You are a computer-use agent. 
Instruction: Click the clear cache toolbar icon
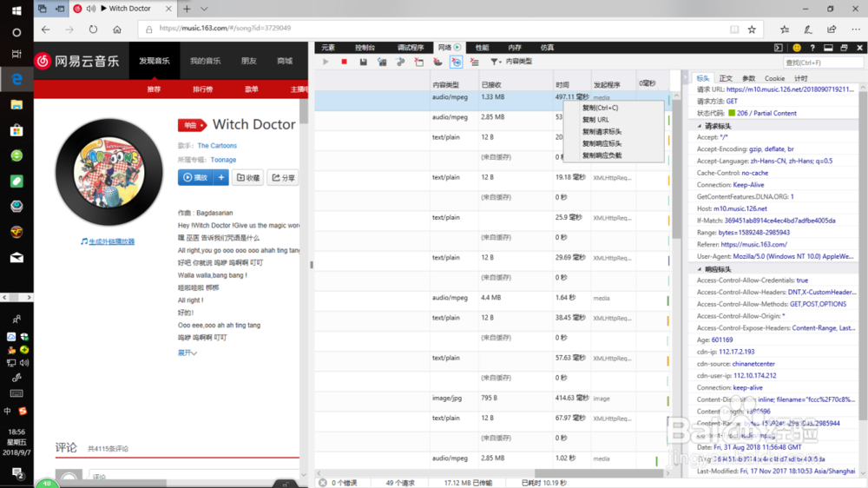click(419, 62)
